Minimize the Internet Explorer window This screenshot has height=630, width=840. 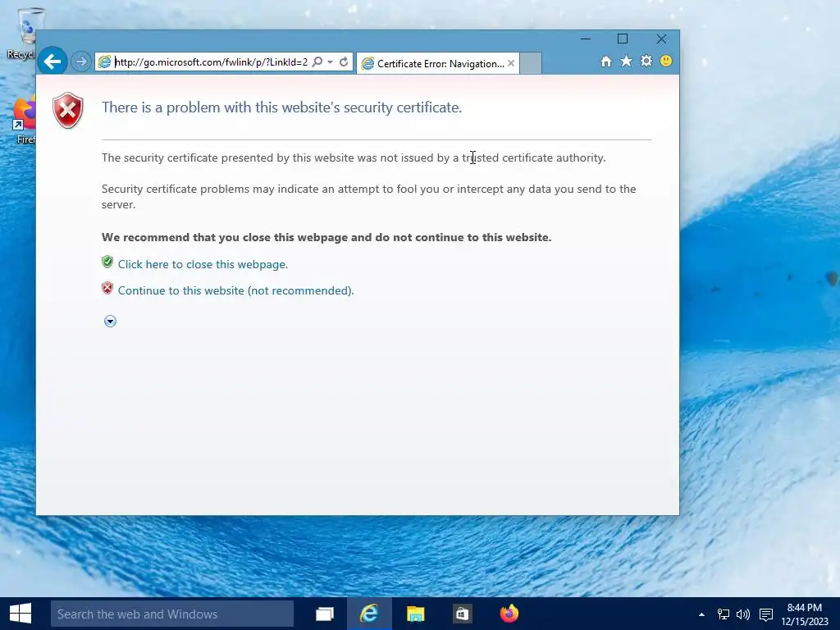[x=586, y=39]
